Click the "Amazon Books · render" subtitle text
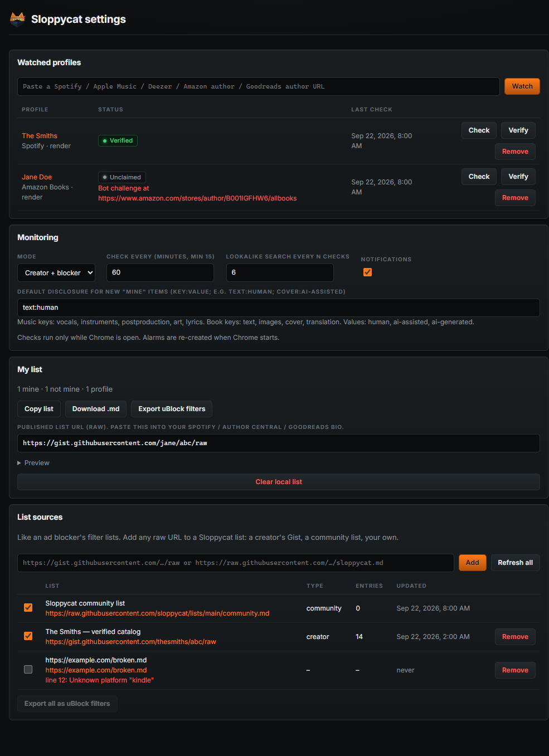This screenshot has width=549, height=756. [47, 192]
